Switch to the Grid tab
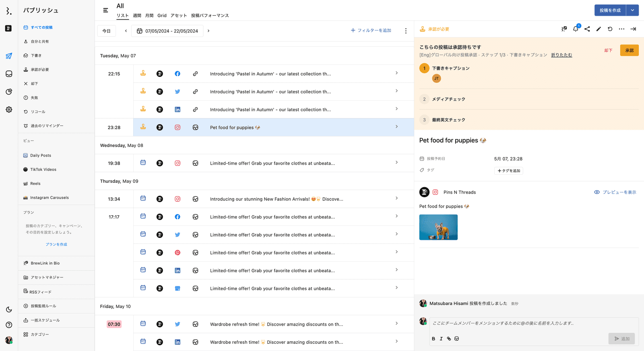This screenshot has width=644, height=351. click(162, 16)
